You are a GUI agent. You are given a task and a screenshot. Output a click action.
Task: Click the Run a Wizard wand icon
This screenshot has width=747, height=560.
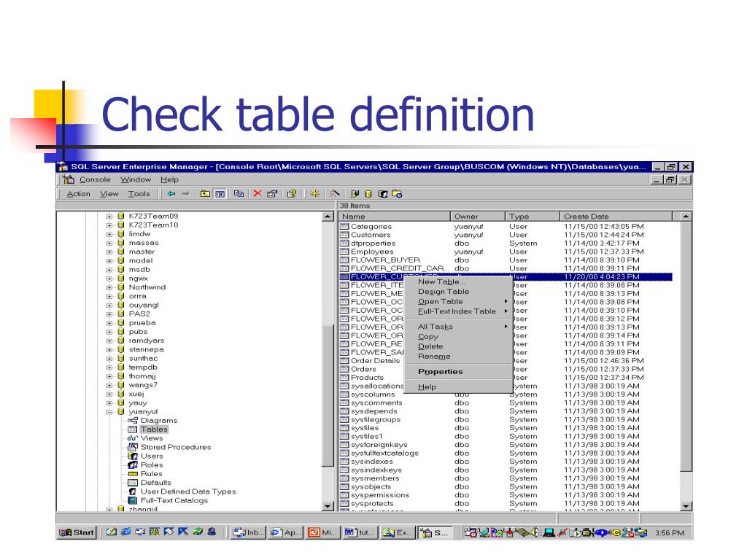point(335,193)
